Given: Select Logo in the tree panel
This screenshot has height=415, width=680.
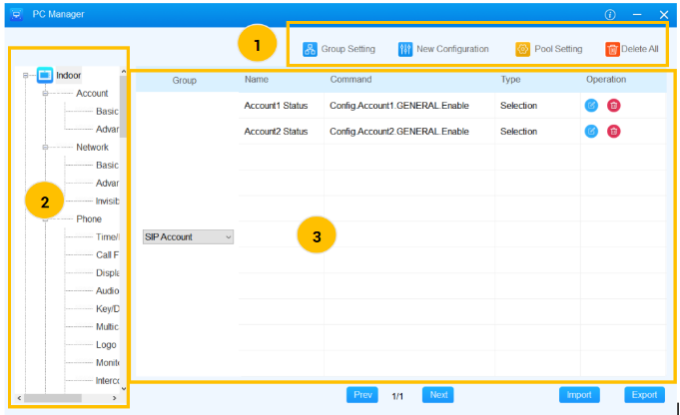Looking at the screenshot, I should (106, 345).
